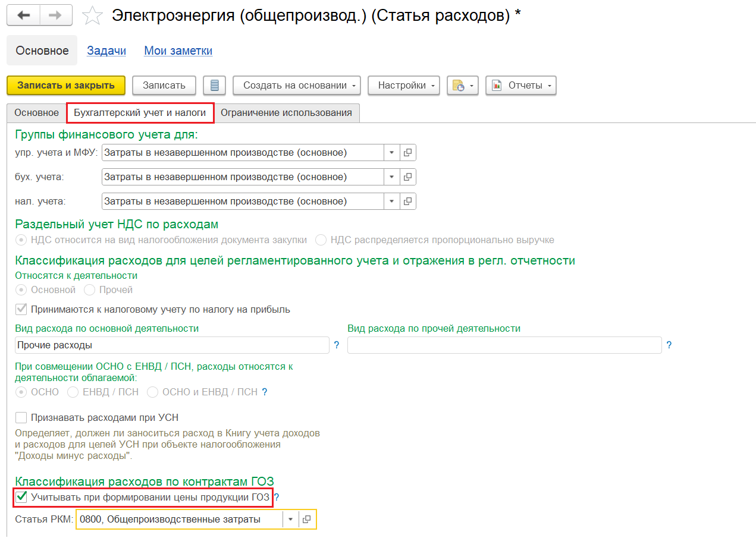Toggle Принимаются к налоговому учету checkbox

(x=21, y=309)
